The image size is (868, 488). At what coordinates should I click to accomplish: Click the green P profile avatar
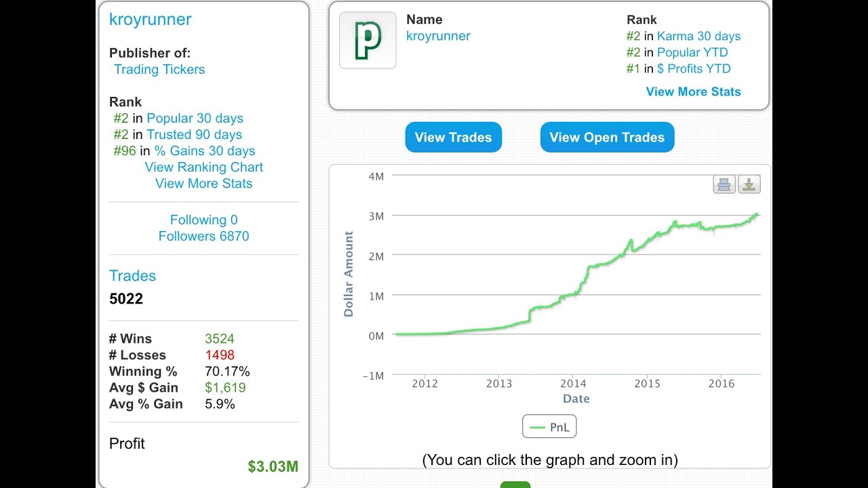(x=368, y=41)
